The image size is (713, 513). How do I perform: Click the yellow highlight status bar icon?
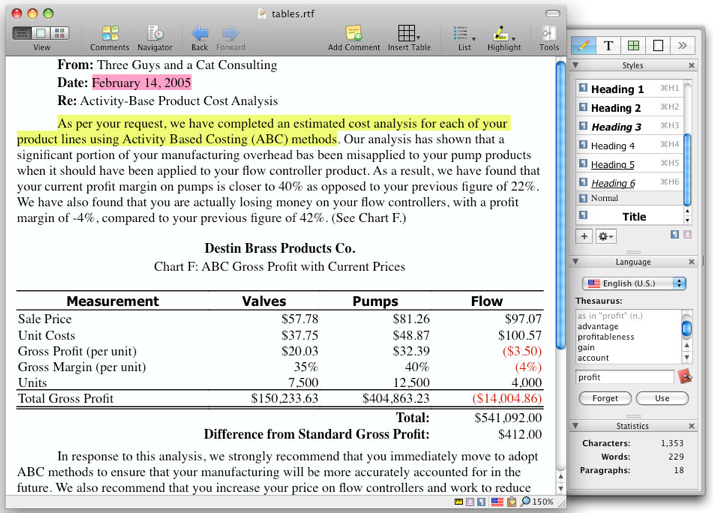click(459, 502)
